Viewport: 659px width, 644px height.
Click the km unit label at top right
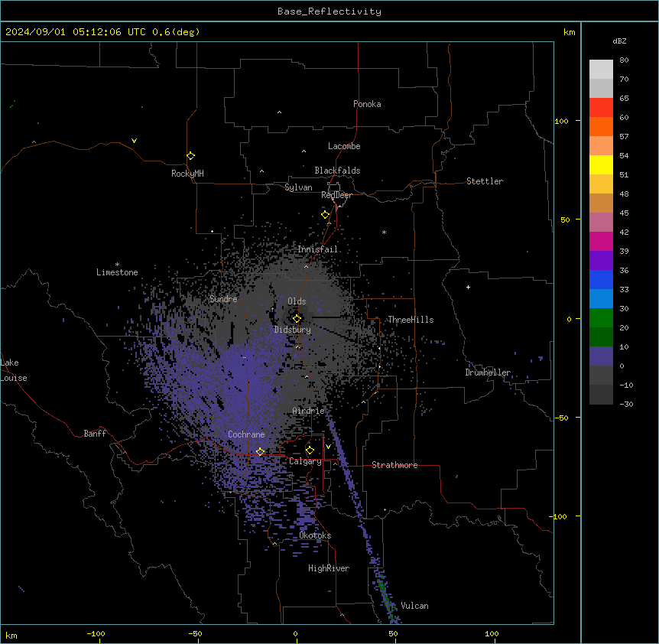pyautogui.click(x=570, y=32)
